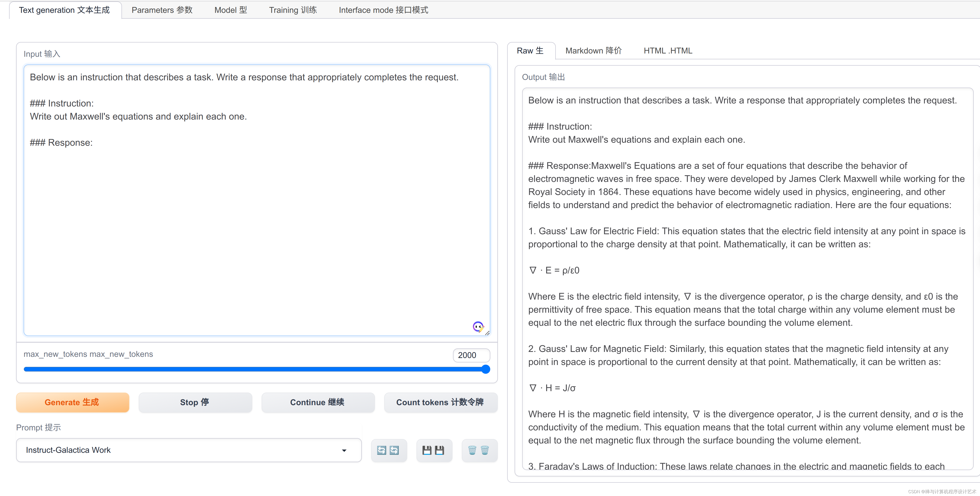Switch output to Markdown view
This screenshot has width=980, height=496.
593,51
